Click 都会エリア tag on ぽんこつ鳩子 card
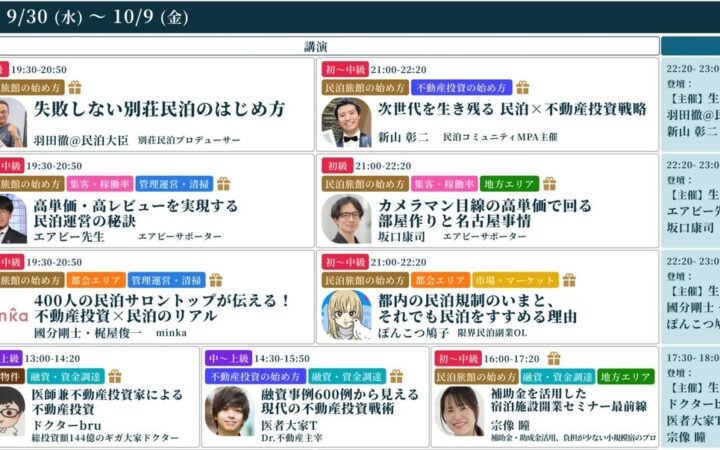Image resolution: width=720 pixels, height=450 pixels. (440, 280)
